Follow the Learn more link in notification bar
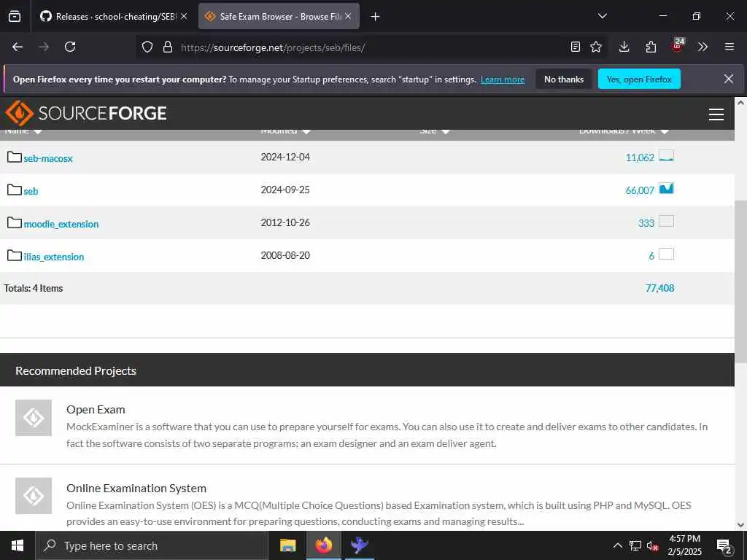The image size is (747, 560). [x=502, y=79]
